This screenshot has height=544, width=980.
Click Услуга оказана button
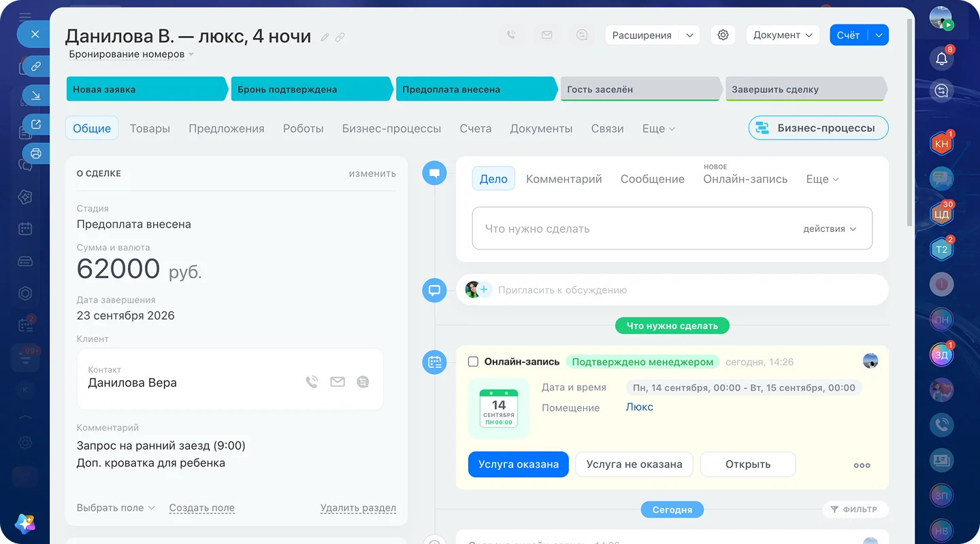click(519, 464)
